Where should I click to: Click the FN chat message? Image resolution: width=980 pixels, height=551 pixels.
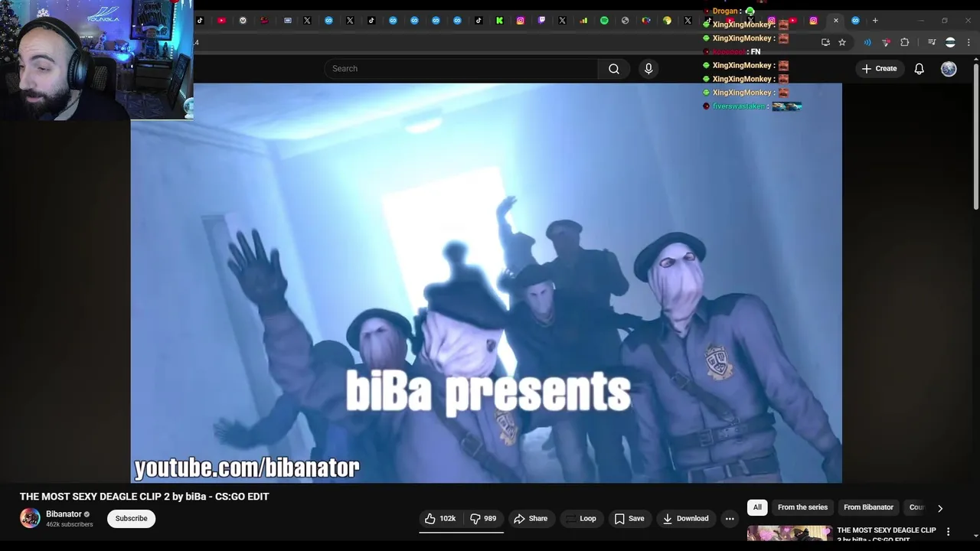tap(756, 52)
